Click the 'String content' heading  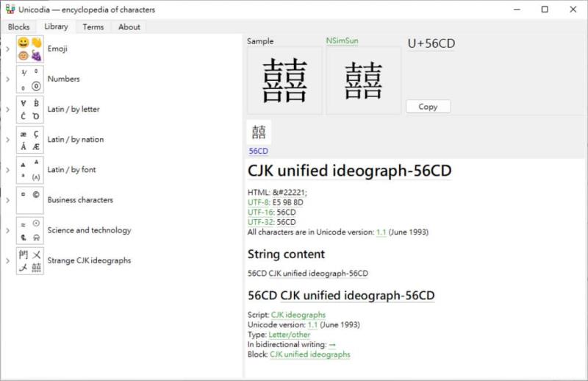(x=286, y=254)
